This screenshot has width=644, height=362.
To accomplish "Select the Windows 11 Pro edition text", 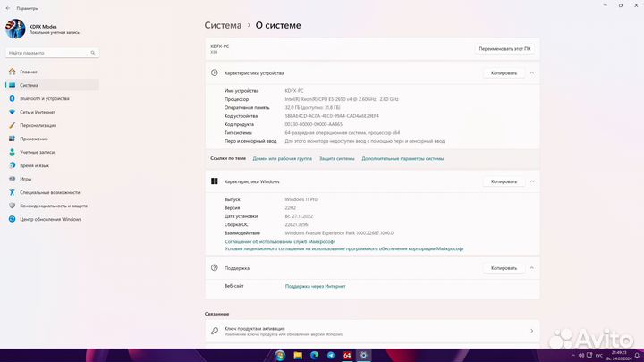I will (x=301, y=199).
